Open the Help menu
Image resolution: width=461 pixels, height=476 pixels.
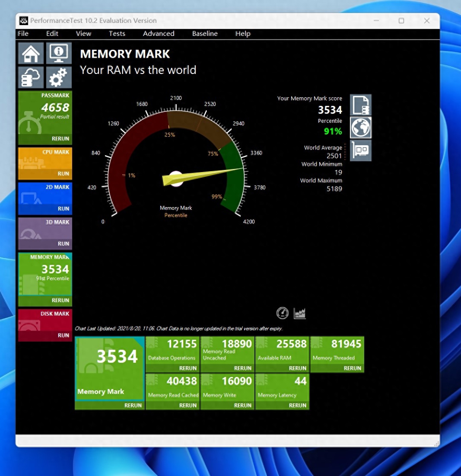pyautogui.click(x=243, y=34)
